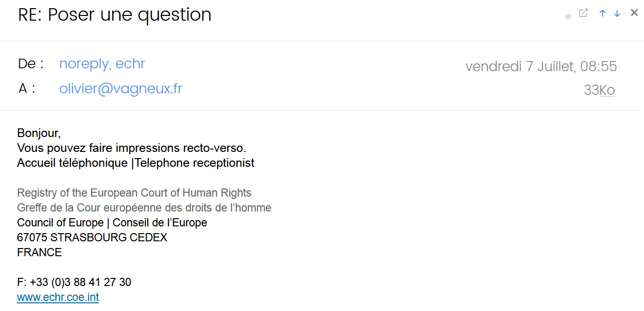Click the "A :" recipient label

pyautogui.click(x=26, y=89)
